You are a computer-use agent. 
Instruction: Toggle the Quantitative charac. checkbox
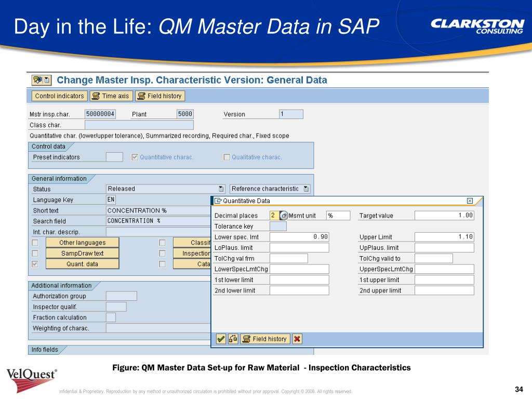135,157
